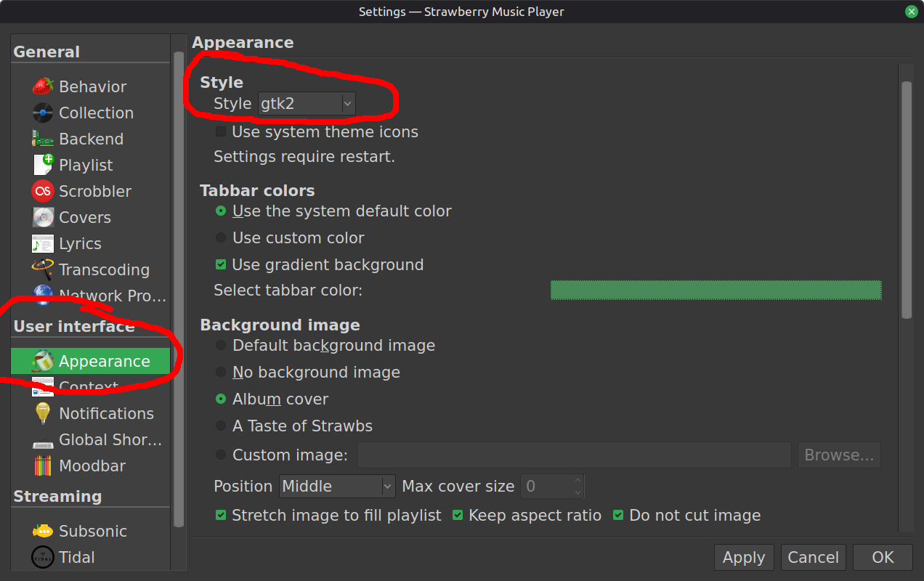This screenshot has height=581, width=924.
Task: Select the Backend sound card icon
Action: click(43, 139)
